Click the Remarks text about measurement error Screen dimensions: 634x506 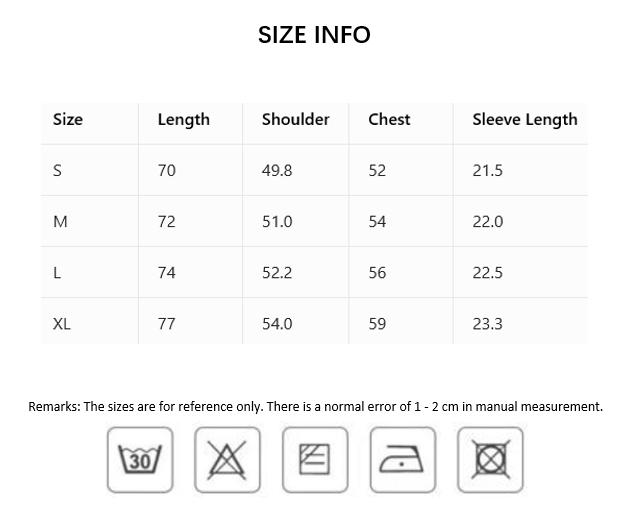click(x=316, y=407)
